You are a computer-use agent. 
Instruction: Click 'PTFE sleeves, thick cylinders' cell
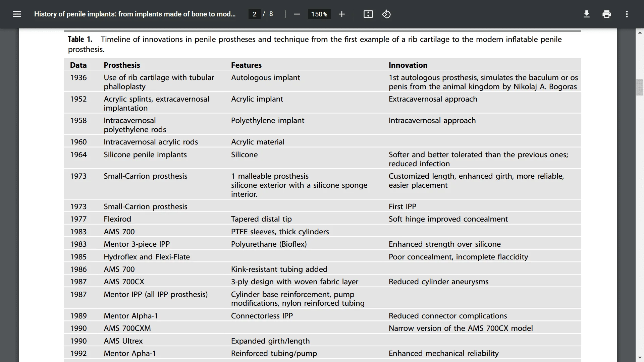click(280, 232)
